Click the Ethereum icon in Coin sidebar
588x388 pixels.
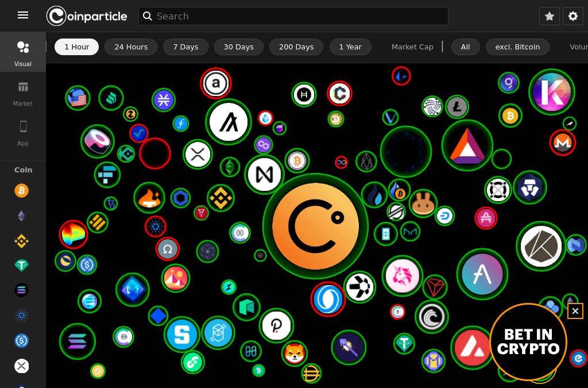[x=21, y=216]
